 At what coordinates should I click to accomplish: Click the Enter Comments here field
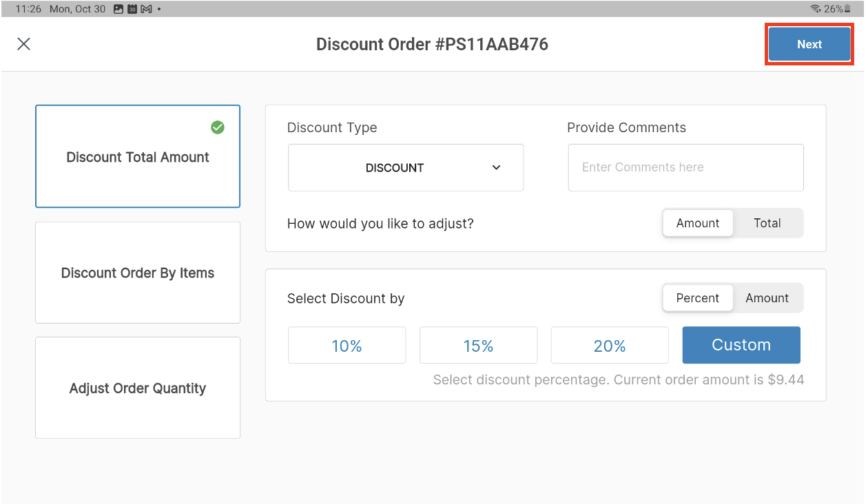(x=685, y=167)
